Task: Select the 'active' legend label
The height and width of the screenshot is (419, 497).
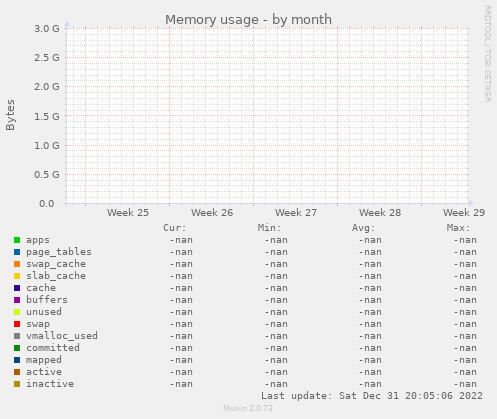Action: (44, 372)
